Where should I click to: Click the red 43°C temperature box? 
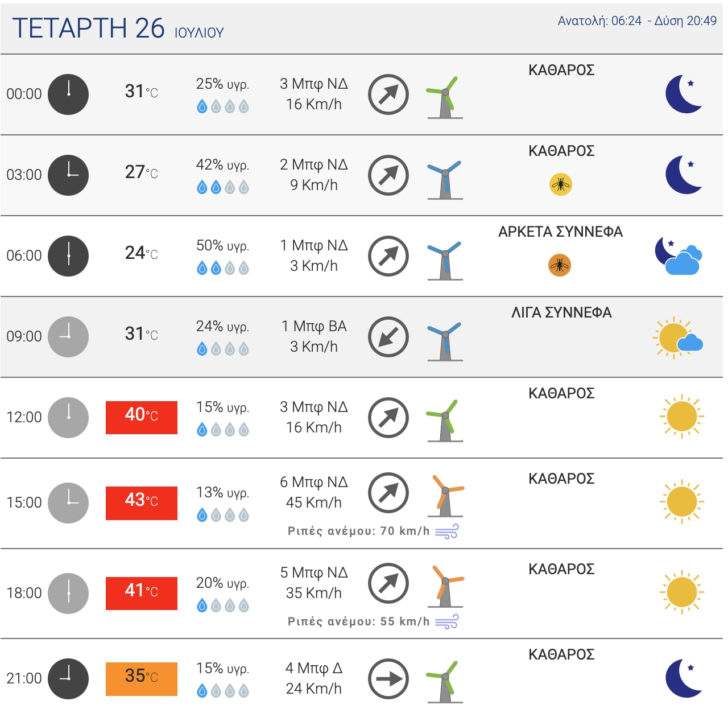point(142,503)
